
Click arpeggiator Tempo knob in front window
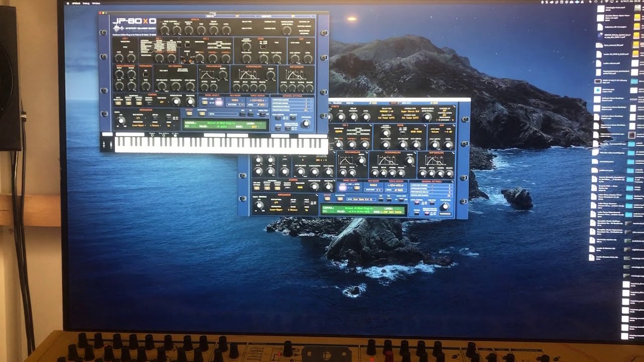point(121,121)
